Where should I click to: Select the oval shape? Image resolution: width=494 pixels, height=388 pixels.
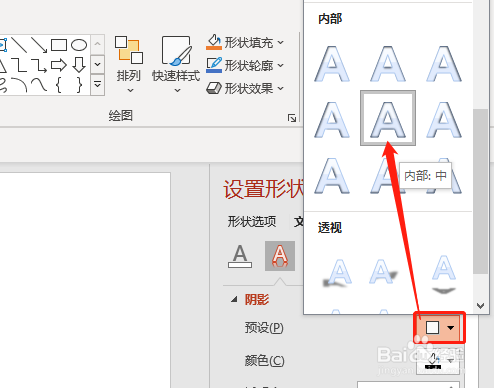pos(79,45)
